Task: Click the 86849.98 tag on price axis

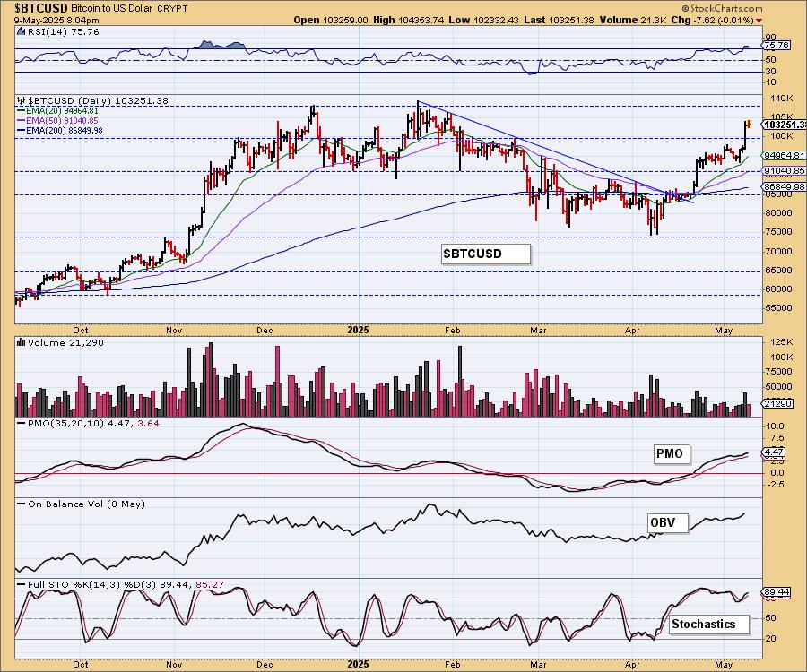Action: [x=785, y=186]
